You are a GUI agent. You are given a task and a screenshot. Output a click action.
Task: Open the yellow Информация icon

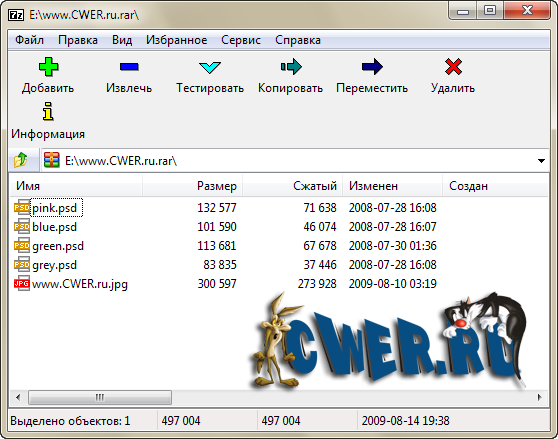pos(48,112)
